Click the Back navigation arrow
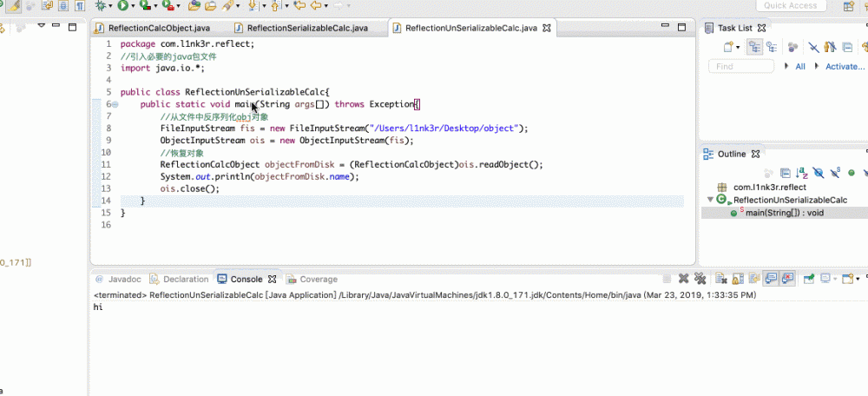 click(x=316, y=5)
